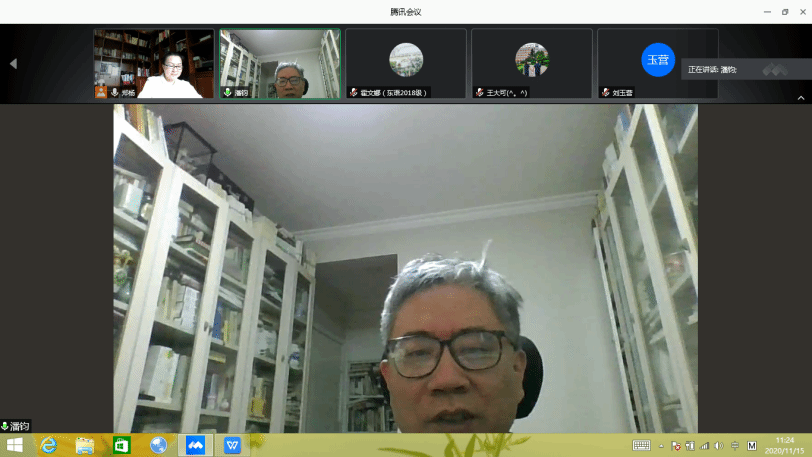The height and width of the screenshot is (457, 812).
Task: Open File Explorer from the taskbar
Action: pos(85,446)
